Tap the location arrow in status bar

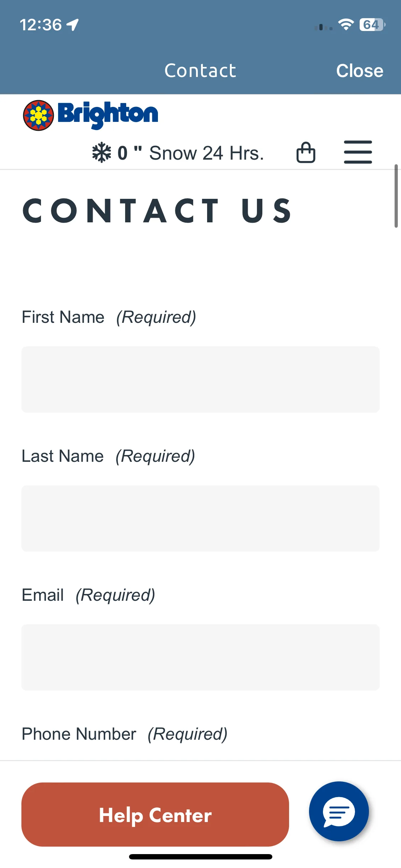point(73,25)
